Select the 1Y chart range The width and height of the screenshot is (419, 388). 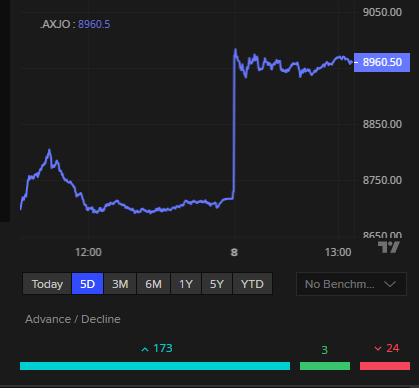186,284
